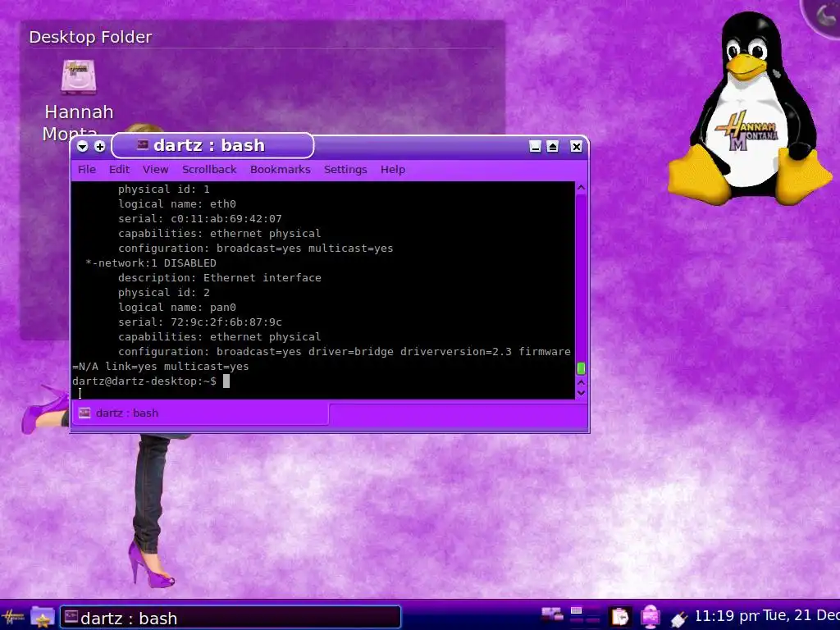
Task: Click the 'serial: 72:9c:2f:6b:87:9c' line
Action: click(200, 322)
